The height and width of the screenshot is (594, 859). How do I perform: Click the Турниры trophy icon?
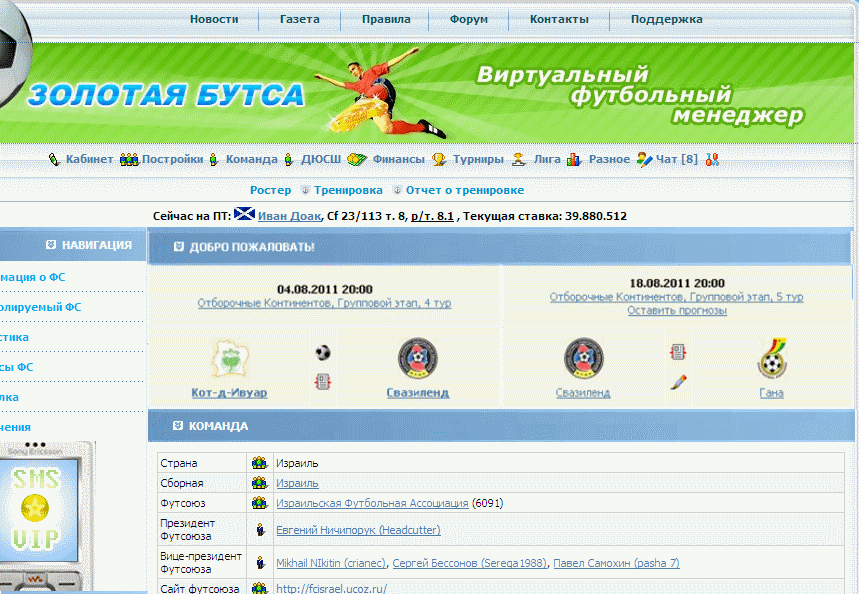(439, 160)
